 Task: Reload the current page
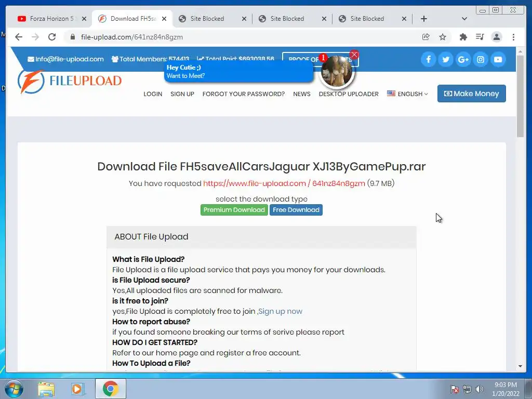(x=52, y=37)
